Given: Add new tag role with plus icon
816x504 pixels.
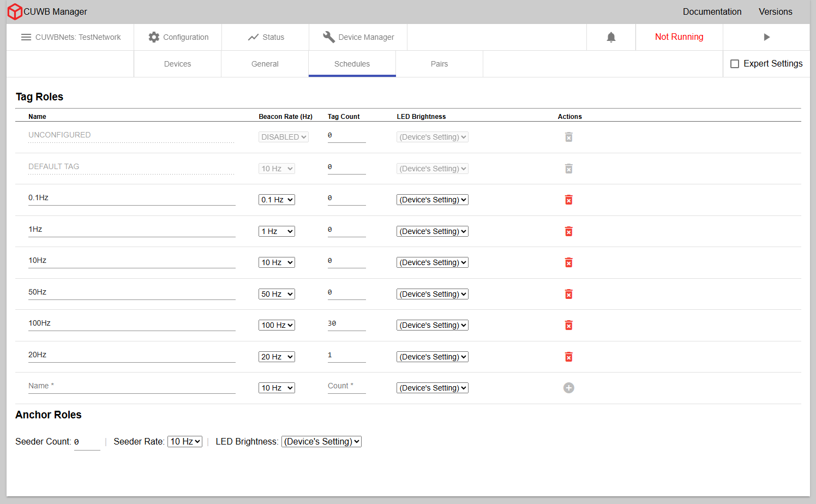Looking at the screenshot, I should point(568,388).
